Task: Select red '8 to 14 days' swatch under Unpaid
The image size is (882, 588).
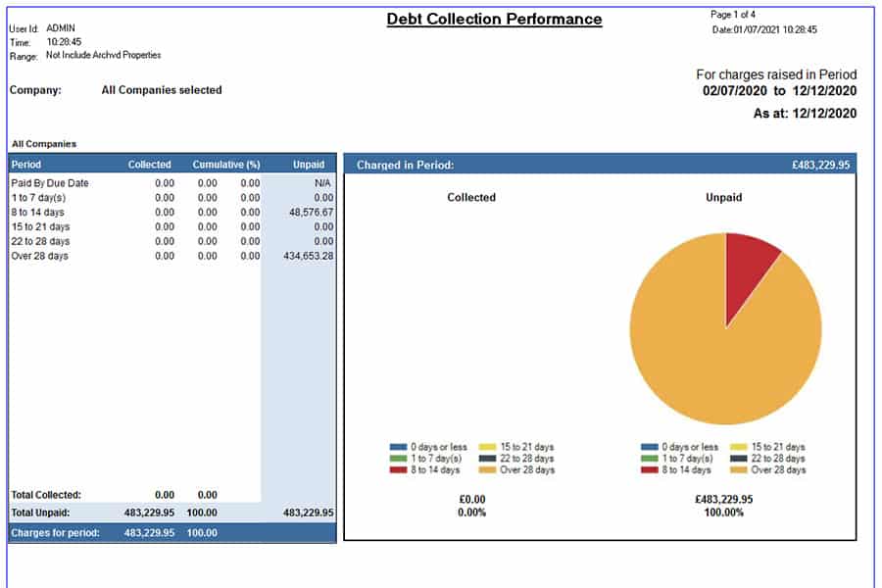Action: [x=649, y=470]
